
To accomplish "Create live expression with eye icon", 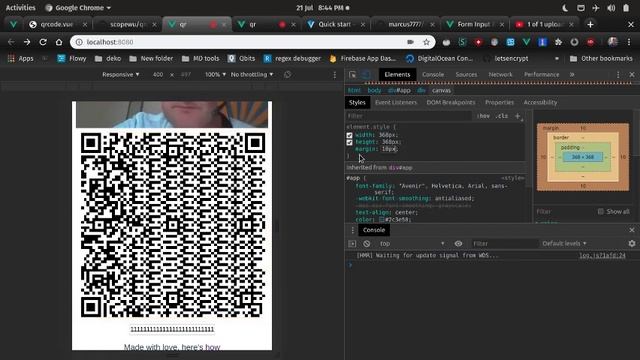I will coord(458,244).
